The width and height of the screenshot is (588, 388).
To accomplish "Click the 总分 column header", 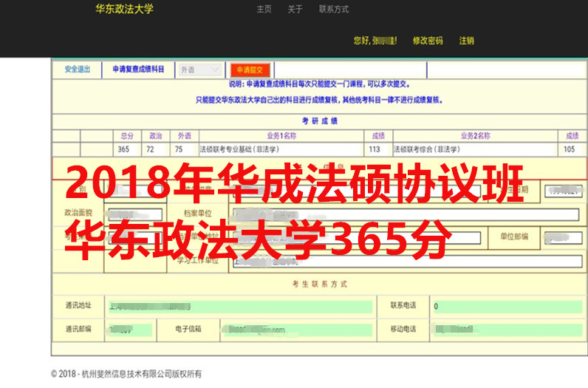I will (x=127, y=136).
